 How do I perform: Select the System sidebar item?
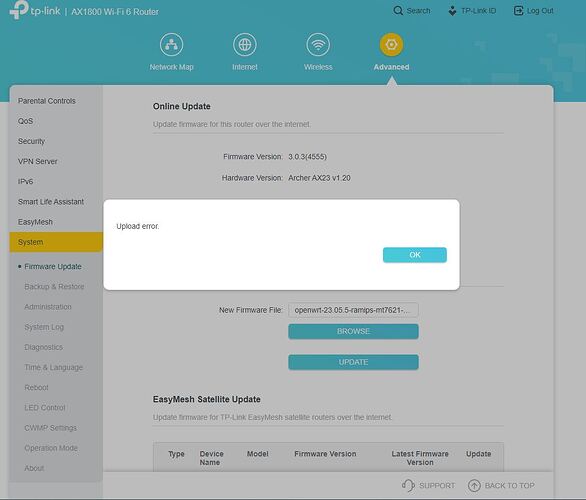click(56, 242)
